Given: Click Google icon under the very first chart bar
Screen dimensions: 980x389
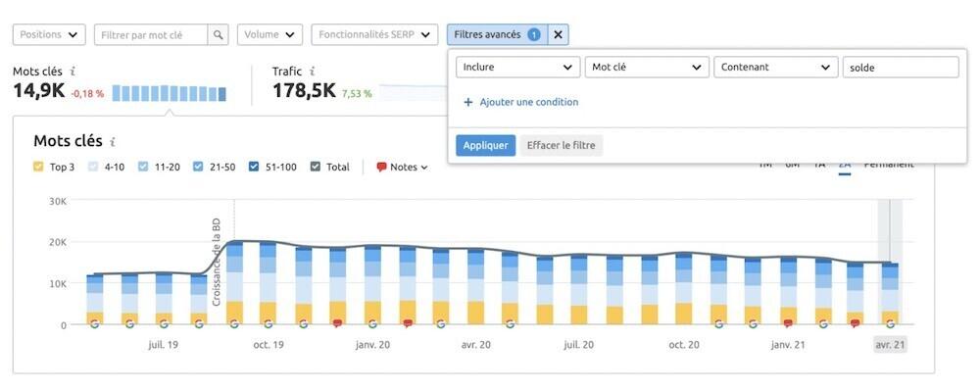Looking at the screenshot, I should (x=94, y=323).
